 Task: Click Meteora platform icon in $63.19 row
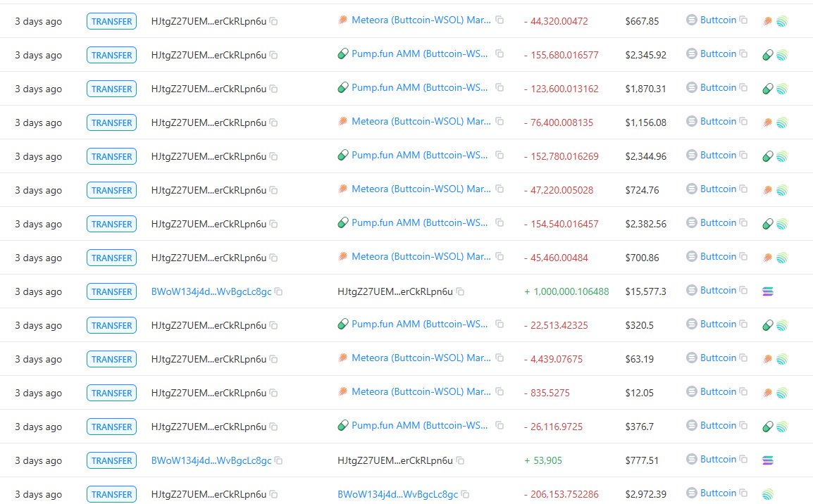[767, 359]
